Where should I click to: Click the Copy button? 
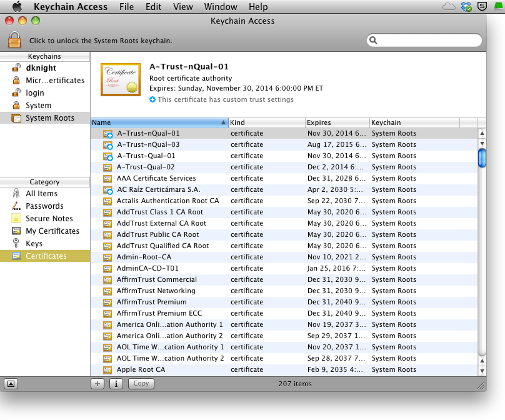coord(141,384)
